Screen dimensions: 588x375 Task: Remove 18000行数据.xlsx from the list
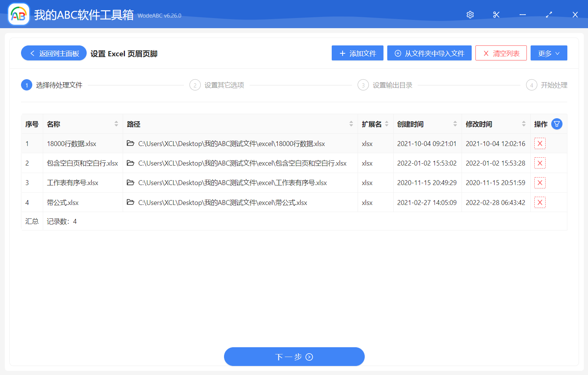click(x=540, y=143)
